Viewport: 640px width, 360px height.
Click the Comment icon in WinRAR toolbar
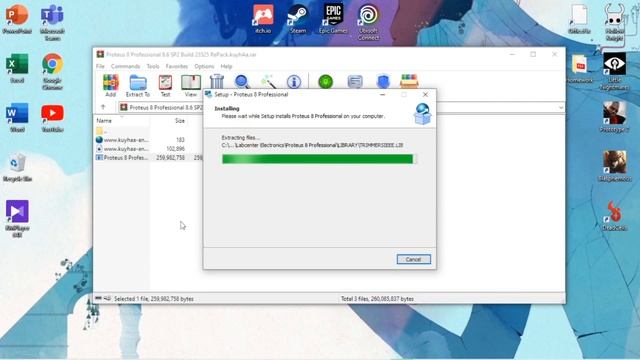tap(355, 82)
